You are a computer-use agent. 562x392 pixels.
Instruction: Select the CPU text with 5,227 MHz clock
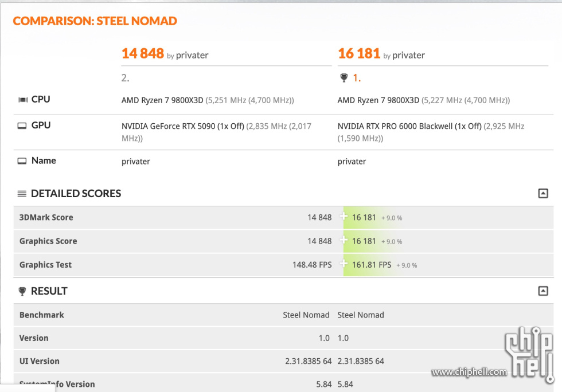424,100
